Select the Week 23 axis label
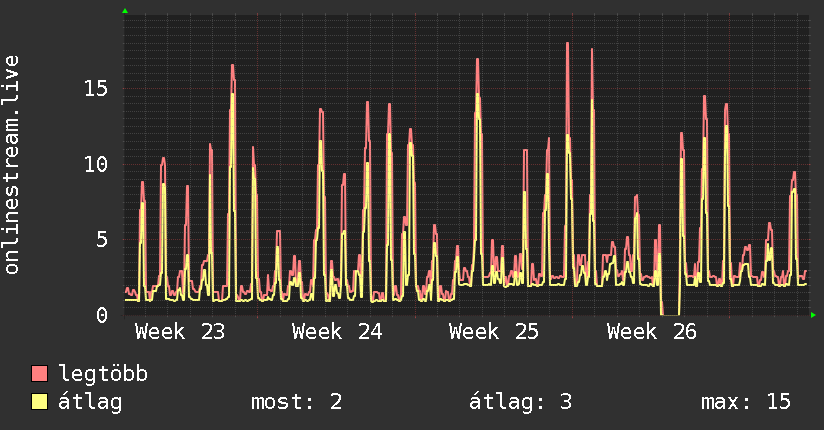This screenshot has height=430, width=824. coord(180,332)
